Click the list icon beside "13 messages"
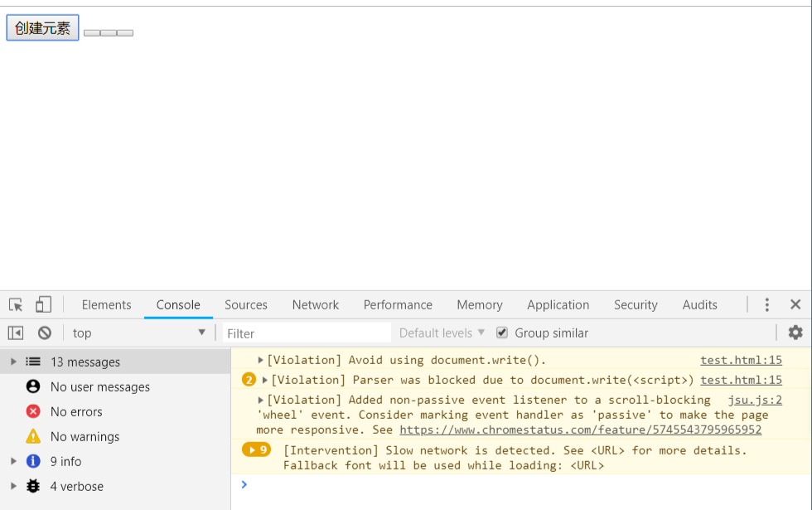Image resolution: width=812 pixels, height=510 pixels. click(31, 362)
